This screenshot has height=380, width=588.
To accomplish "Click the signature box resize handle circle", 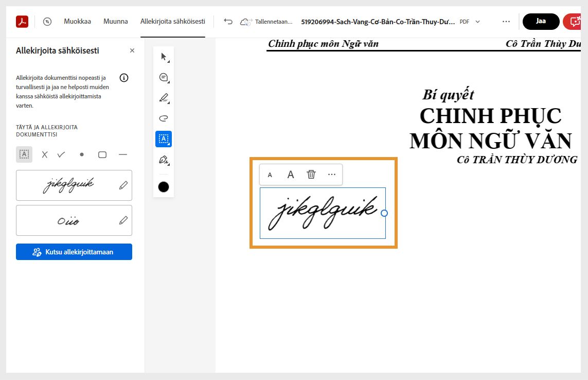I will point(384,213).
